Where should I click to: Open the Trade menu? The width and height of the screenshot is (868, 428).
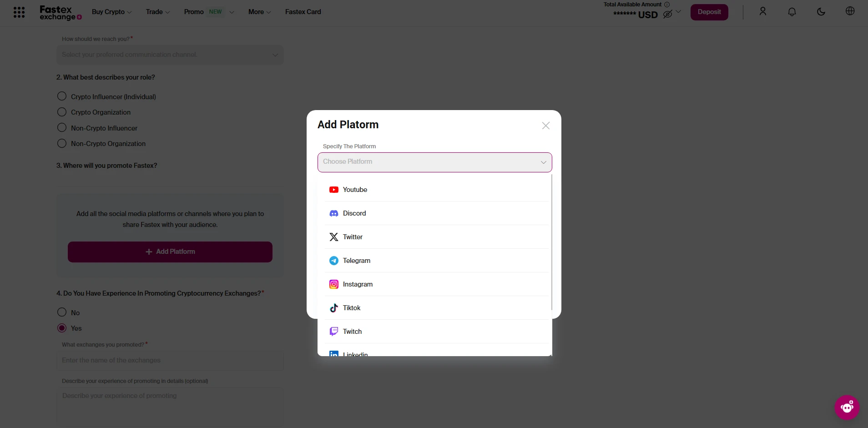point(157,12)
